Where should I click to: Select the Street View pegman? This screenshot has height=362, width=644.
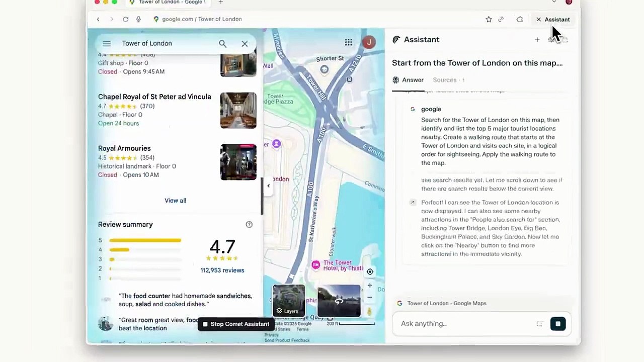[x=369, y=312]
